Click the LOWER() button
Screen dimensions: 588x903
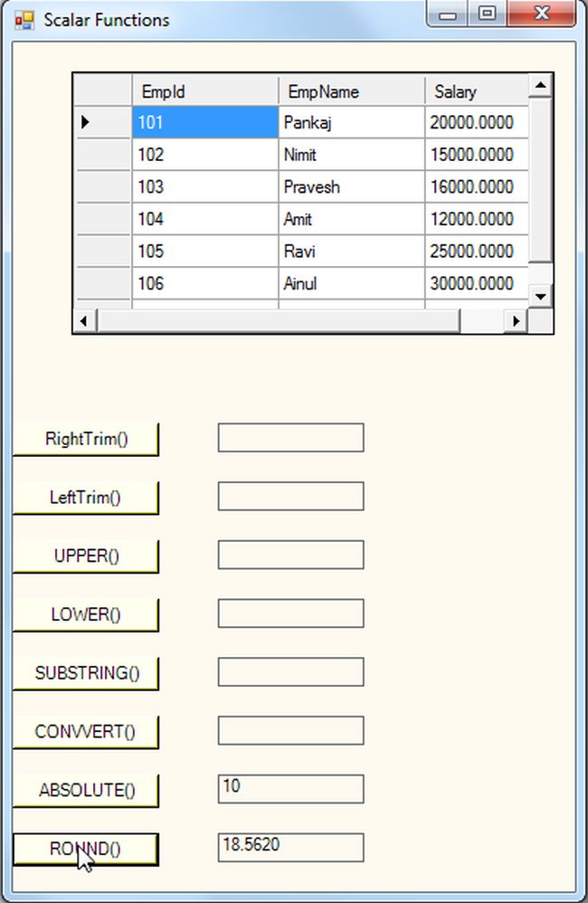coord(86,614)
